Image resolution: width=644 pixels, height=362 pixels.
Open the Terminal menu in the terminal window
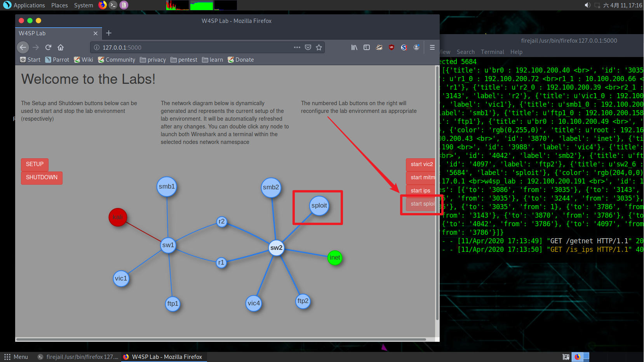pyautogui.click(x=492, y=52)
